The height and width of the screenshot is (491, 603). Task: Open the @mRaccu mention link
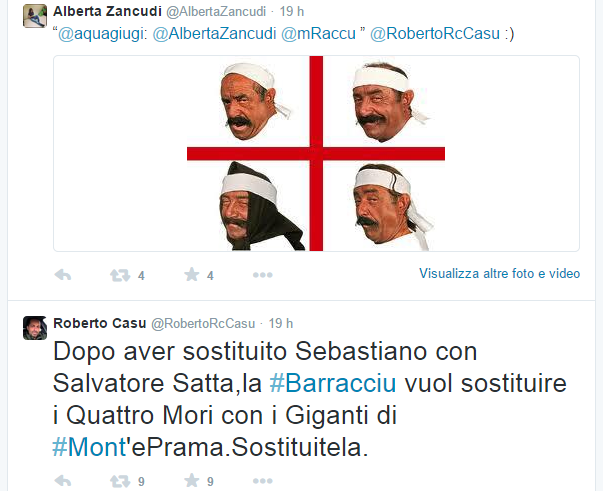[x=318, y=34]
